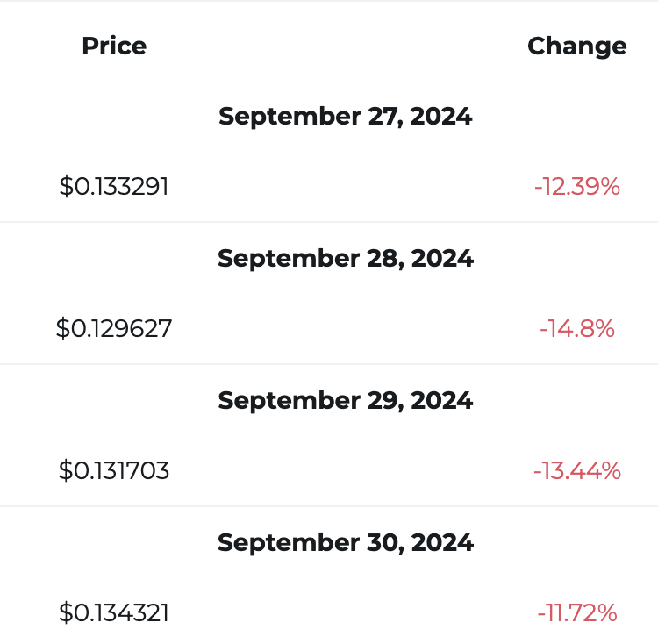Screen dimensions: 658x644
Task: Click the $0.133291 price value
Action: point(114,186)
